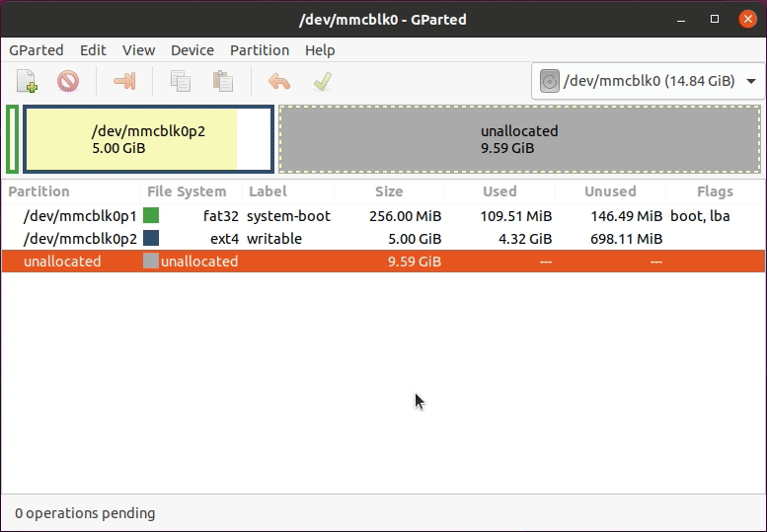767x532 pixels.
Task: Click the disk icon in the device selector
Action: 549,81
